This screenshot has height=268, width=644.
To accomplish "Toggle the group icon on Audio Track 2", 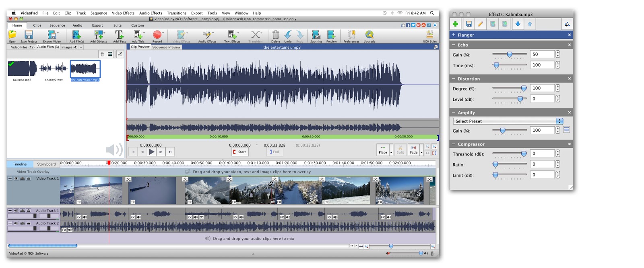I will pos(23,223).
